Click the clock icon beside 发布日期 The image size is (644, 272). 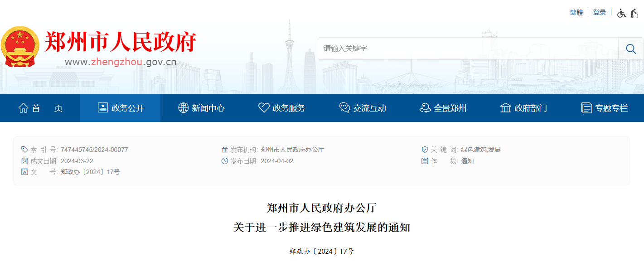pos(224,161)
